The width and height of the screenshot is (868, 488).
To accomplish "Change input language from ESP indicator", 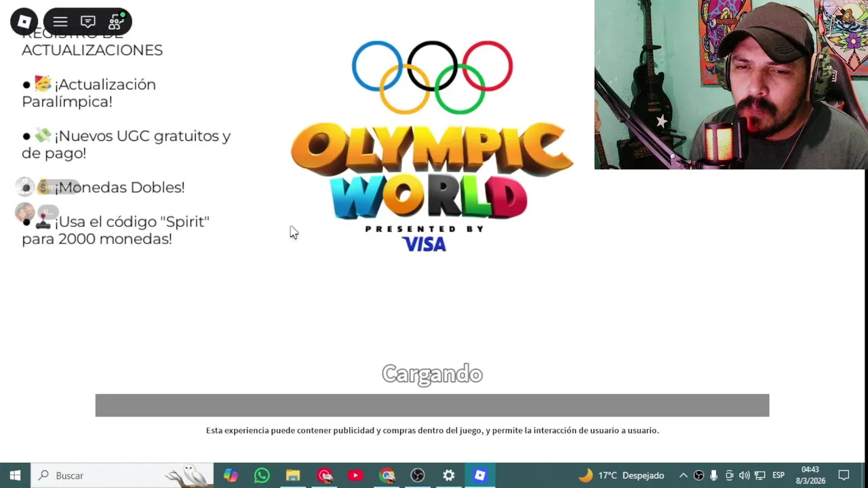I will point(778,475).
